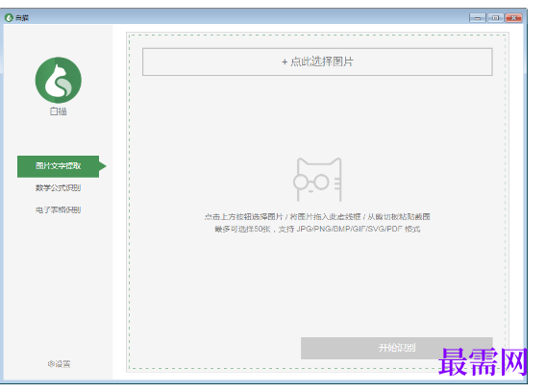Close the Baimiao window

pyautogui.click(x=513, y=17)
